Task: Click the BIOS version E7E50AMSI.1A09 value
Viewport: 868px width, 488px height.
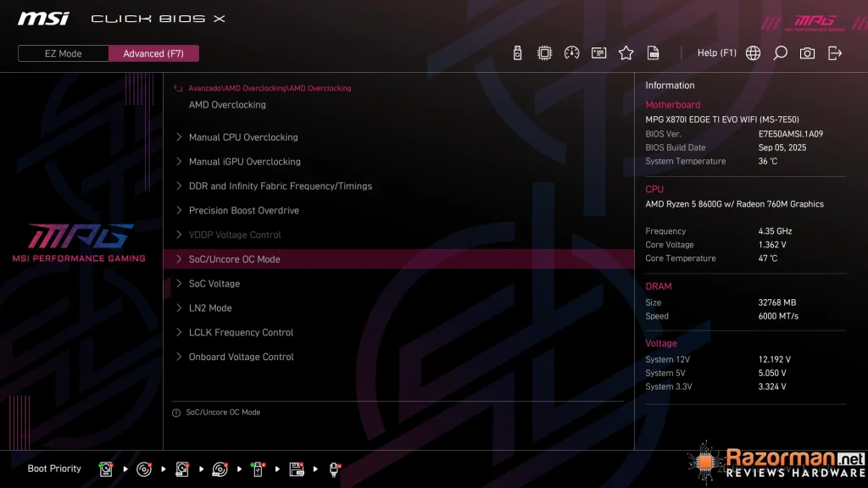Action: [x=791, y=134]
